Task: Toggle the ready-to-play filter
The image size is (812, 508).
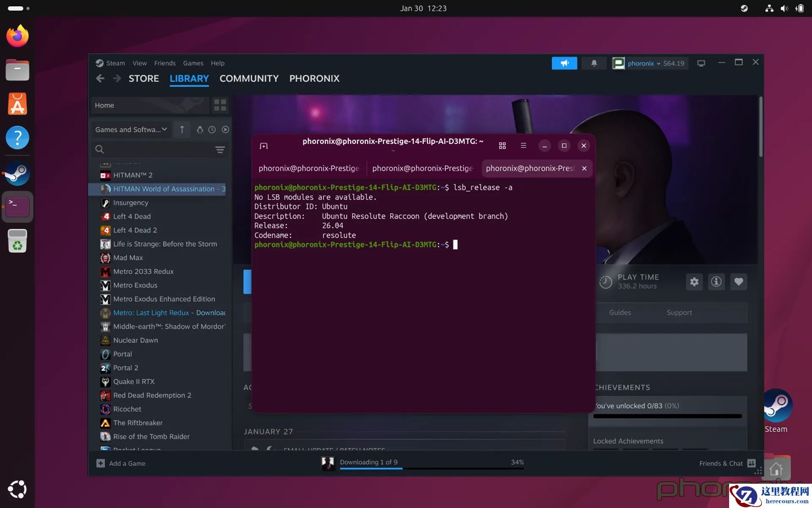Action: coord(225,130)
